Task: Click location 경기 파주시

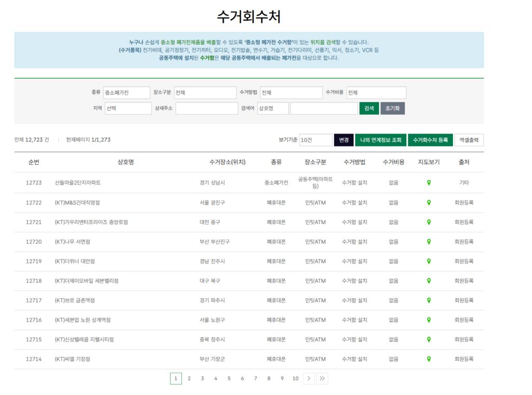Action: (212, 300)
